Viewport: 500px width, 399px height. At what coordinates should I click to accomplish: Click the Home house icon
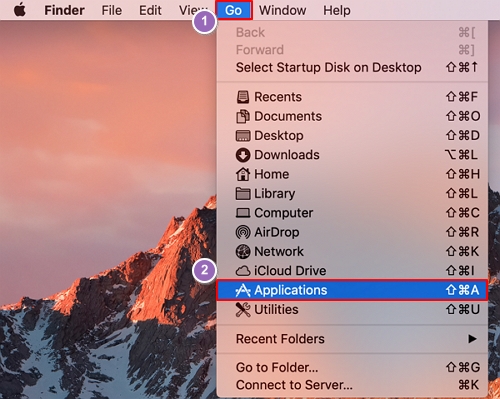[x=243, y=174]
